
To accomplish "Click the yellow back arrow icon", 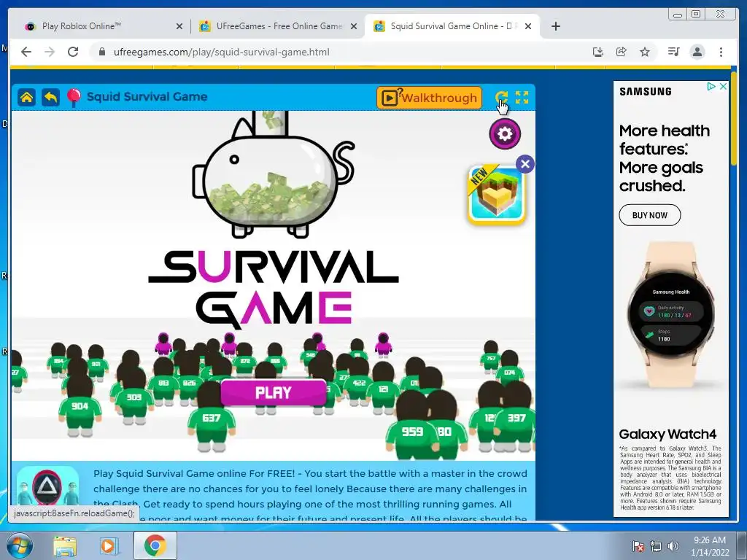I will (x=50, y=97).
